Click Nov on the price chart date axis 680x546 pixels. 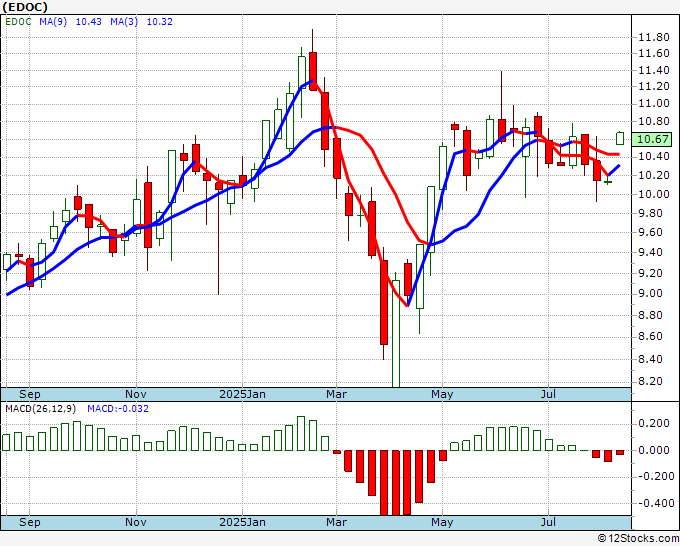(x=136, y=394)
